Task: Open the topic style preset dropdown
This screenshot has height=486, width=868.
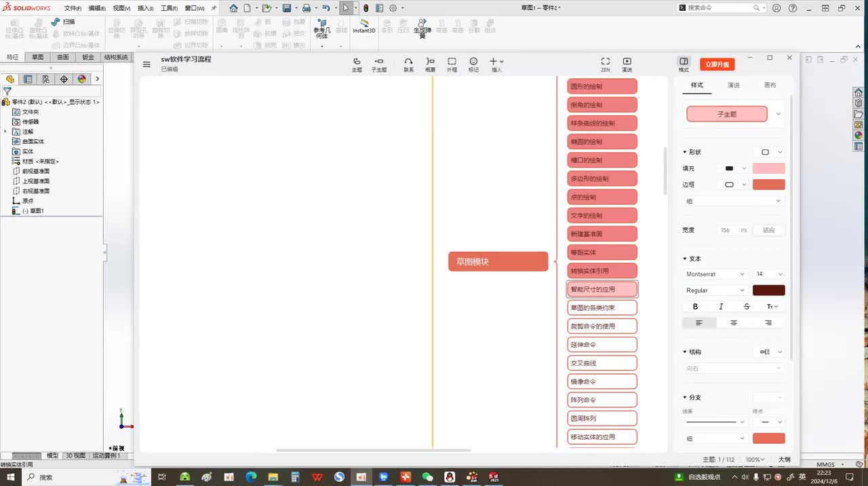Action: coord(778,114)
